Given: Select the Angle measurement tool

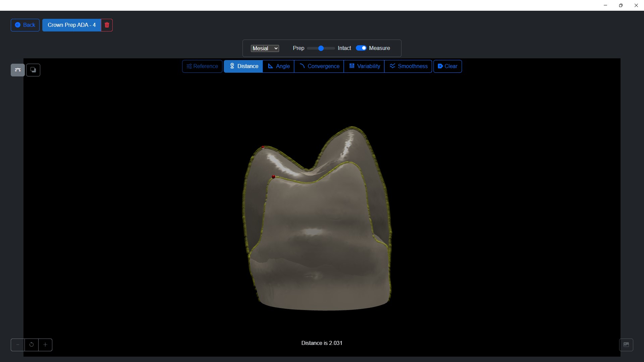Looking at the screenshot, I should 278,66.
